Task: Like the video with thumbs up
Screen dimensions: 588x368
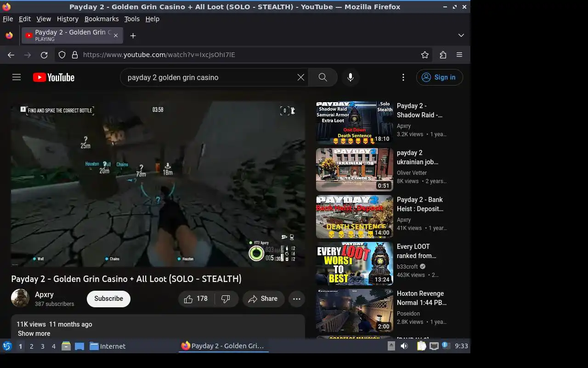Action: [196, 299]
